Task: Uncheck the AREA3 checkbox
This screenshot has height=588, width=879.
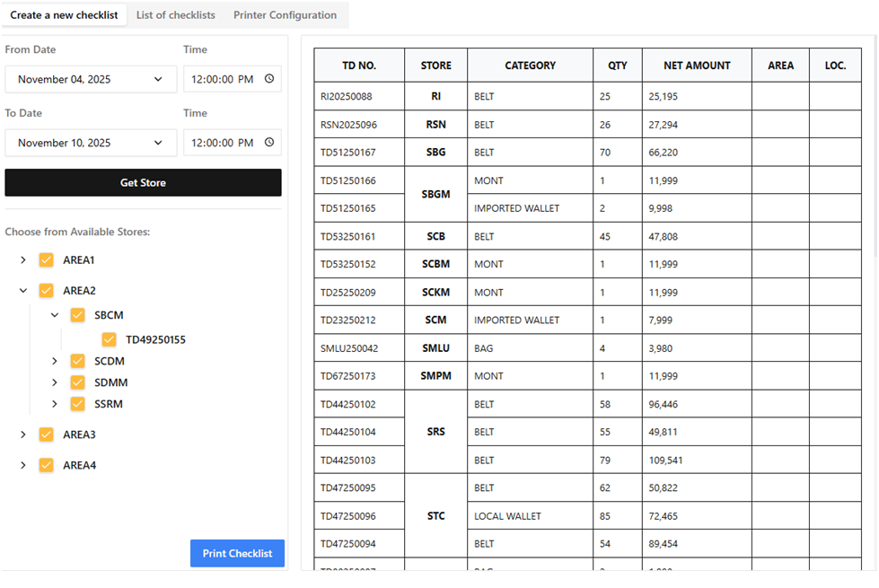Action: pyautogui.click(x=47, y=434)
